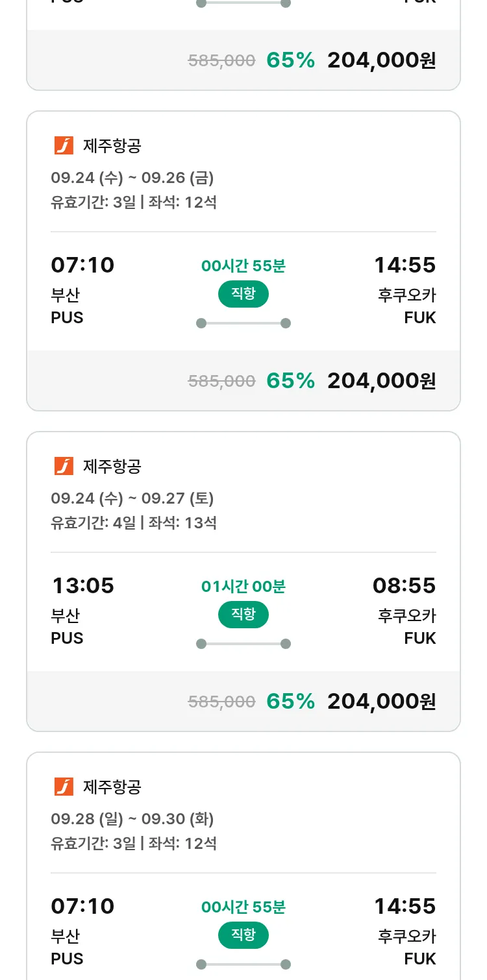Tap the 204,000원 price on the topmost partial card
The height and width of the screenshot is (980, 487).
pyautogui.click(x=381, y=60)
